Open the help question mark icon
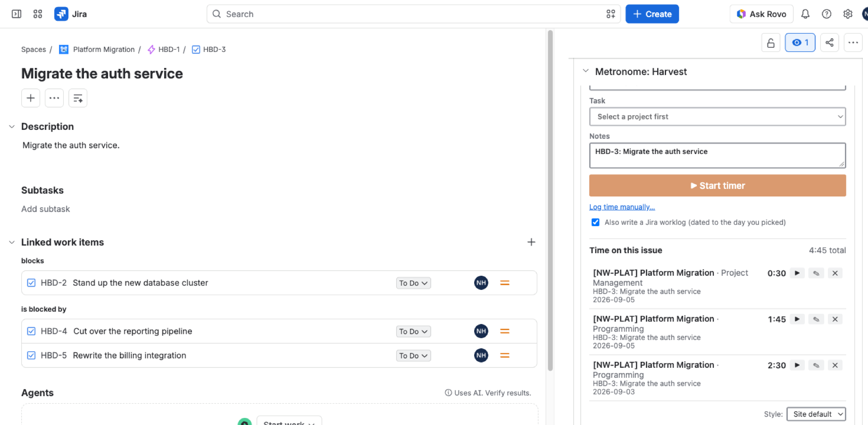The image size is (868, 425). pos(826,14)
